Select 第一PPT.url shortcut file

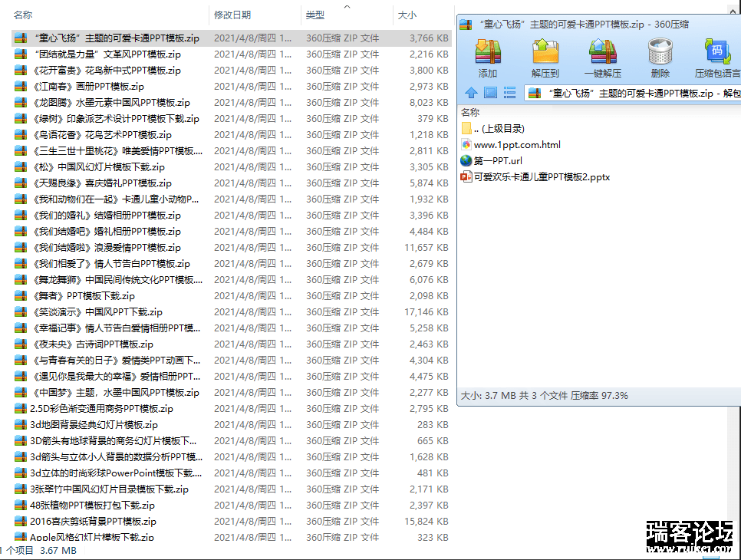click(x=497, y=161)
